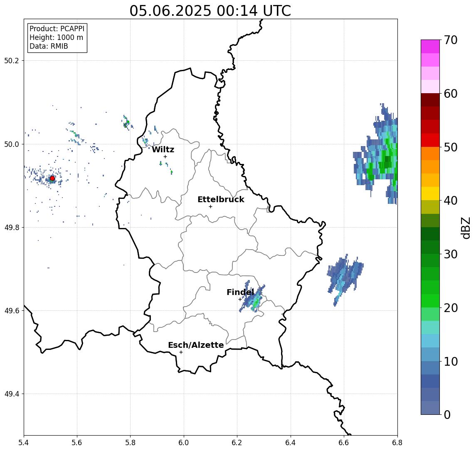The height and width of the screenshot is (451, 476).
Task: Click the 'Product: PCAPPI' text in legend box
Action: pos(57,29)
